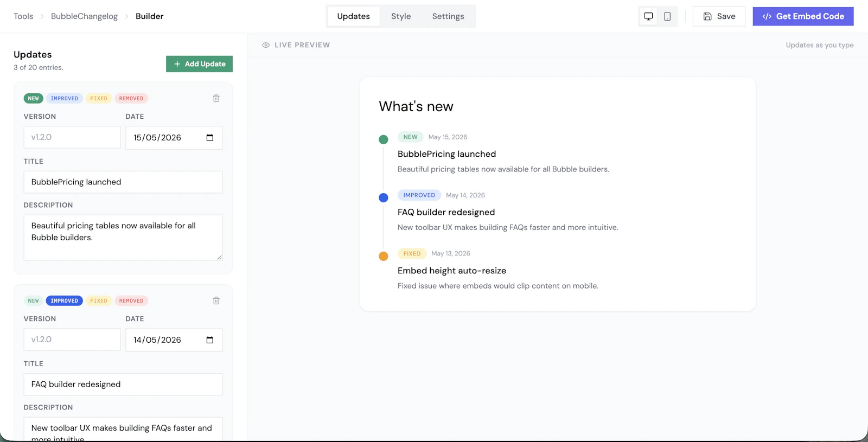Select IMPROVED tag in first entry
The width and height of the screenshot is (868, 442).
coord(65,98)
